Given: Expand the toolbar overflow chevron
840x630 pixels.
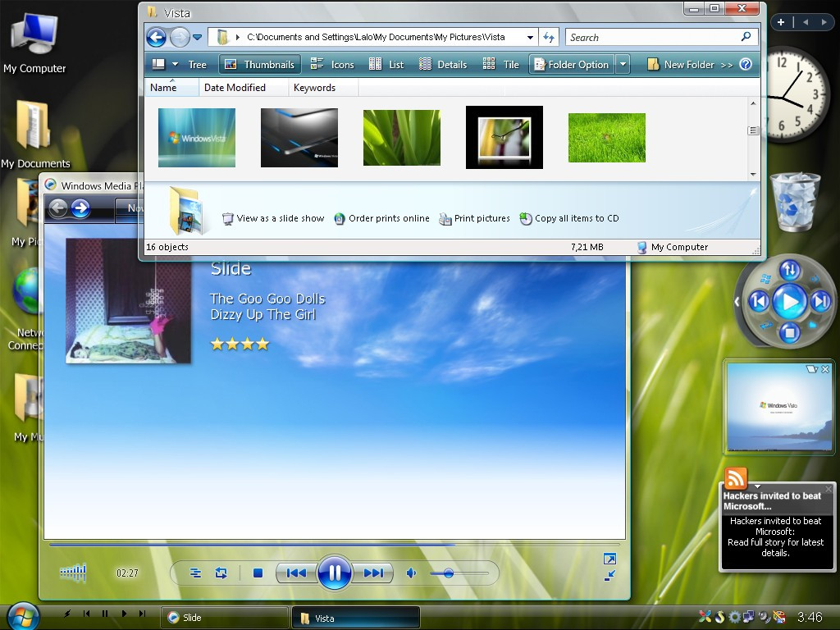Looking at the screenshot, I should pyautogui.click(x=727, y=66).
